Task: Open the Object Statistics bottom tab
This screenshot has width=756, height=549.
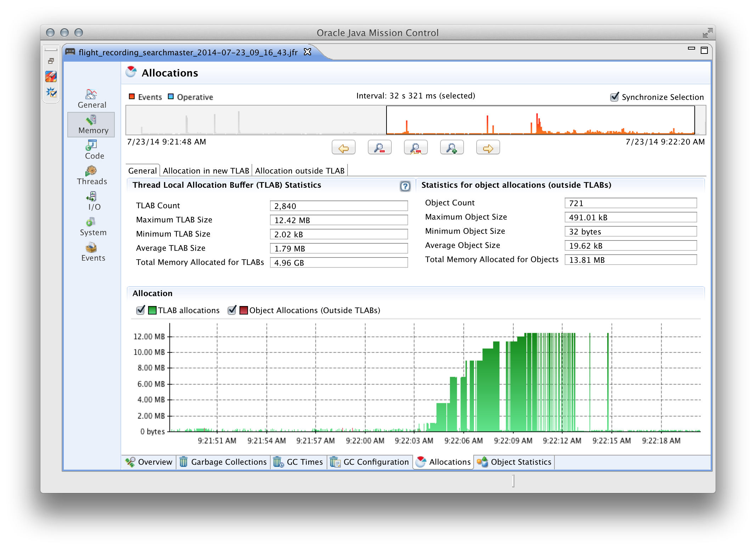Action: [514, 462]
